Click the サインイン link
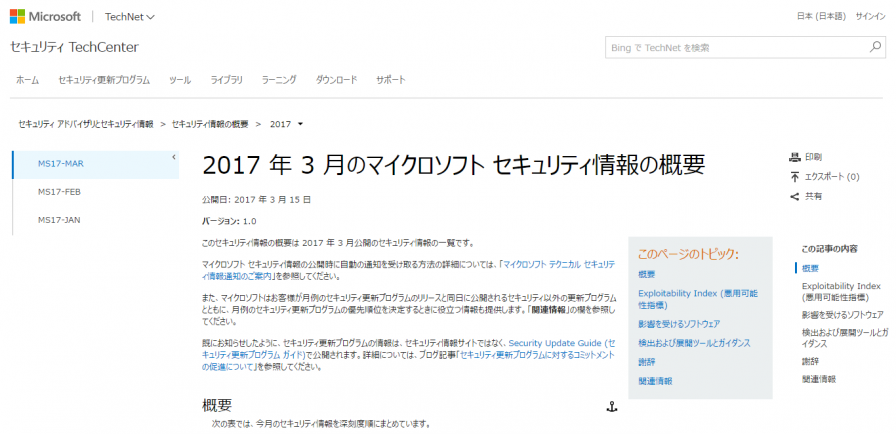This screenshot has width=896, height=434. tap(870, 17)
